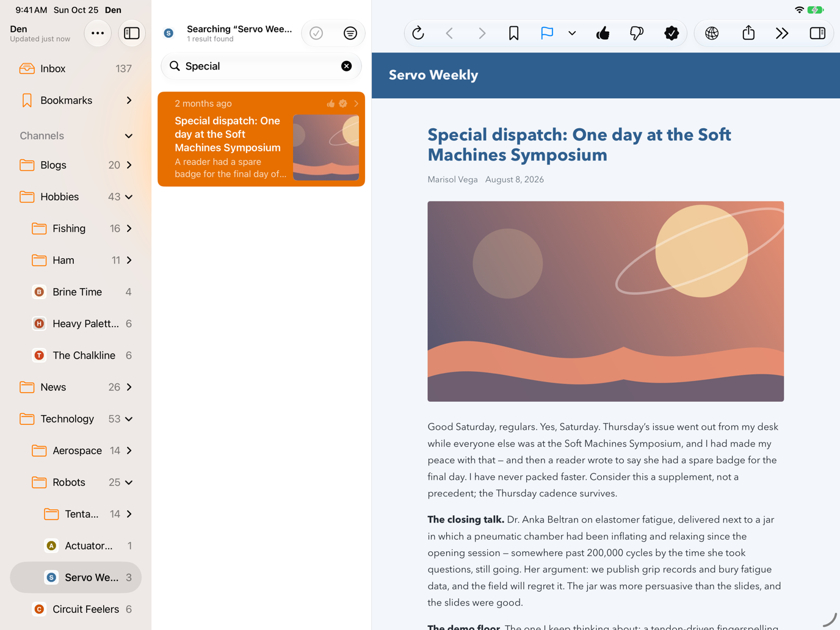Mark all as read checkmark button

click(x=316, y=33)
